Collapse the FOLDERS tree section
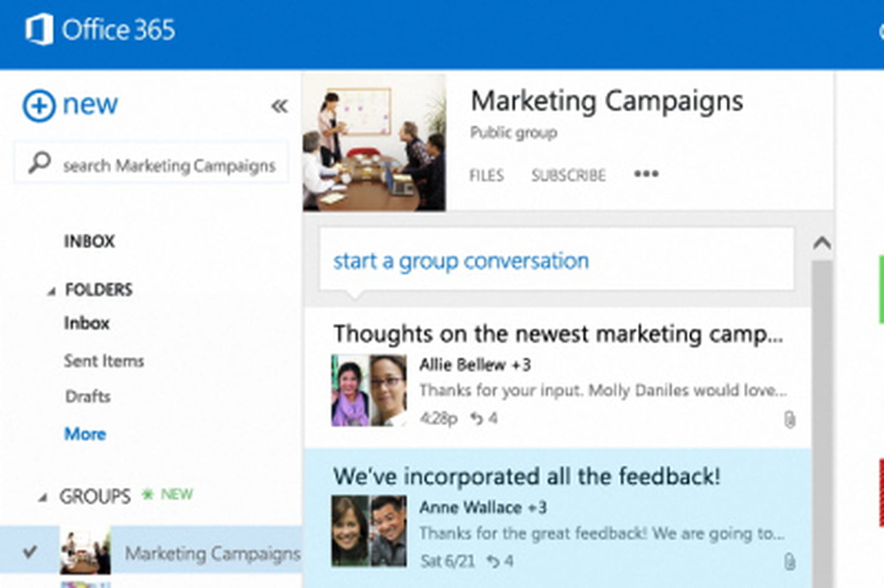This screenshot has height=588, width=884. point(52,291)
